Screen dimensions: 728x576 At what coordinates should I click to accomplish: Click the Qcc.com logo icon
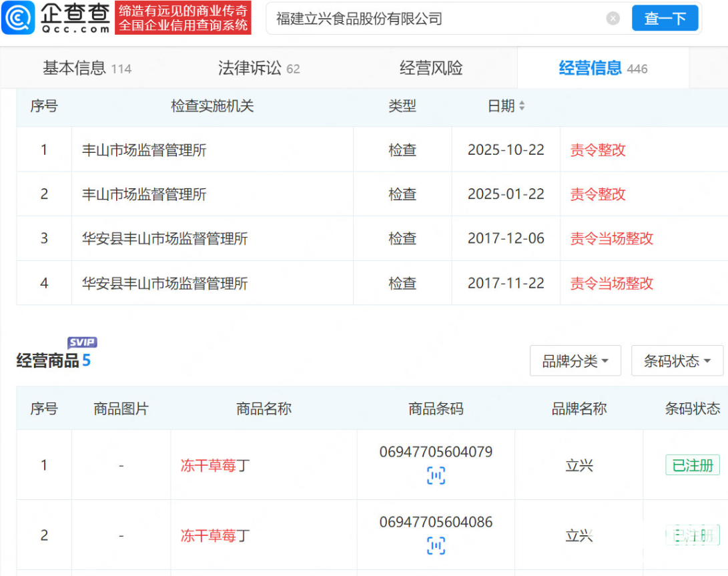point(18,19)
